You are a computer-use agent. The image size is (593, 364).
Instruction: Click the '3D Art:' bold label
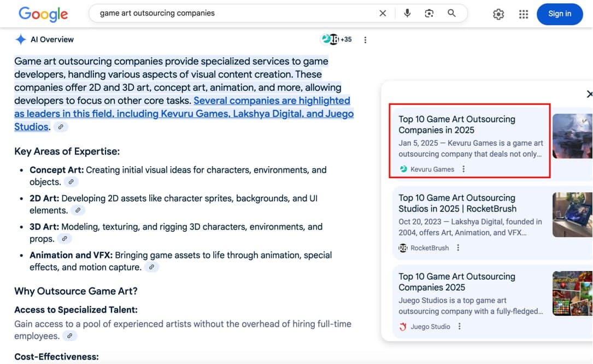pos(44,227)
